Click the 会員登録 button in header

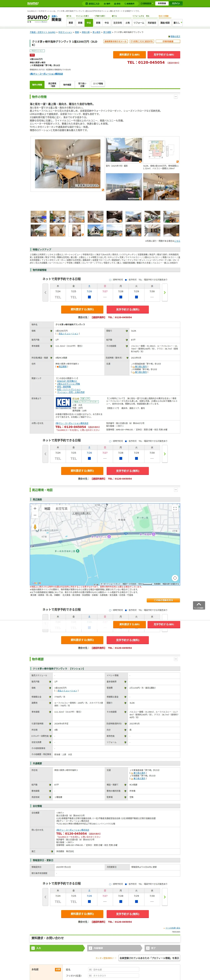[x=162, y=3]
